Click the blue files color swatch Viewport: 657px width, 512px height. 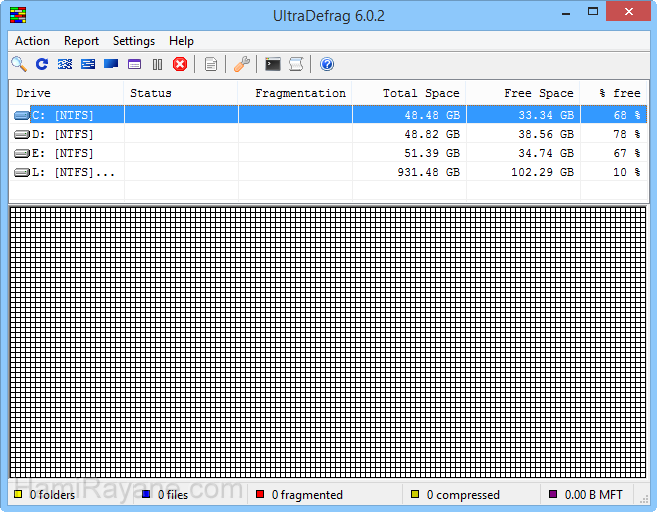(x=146, y=494)
